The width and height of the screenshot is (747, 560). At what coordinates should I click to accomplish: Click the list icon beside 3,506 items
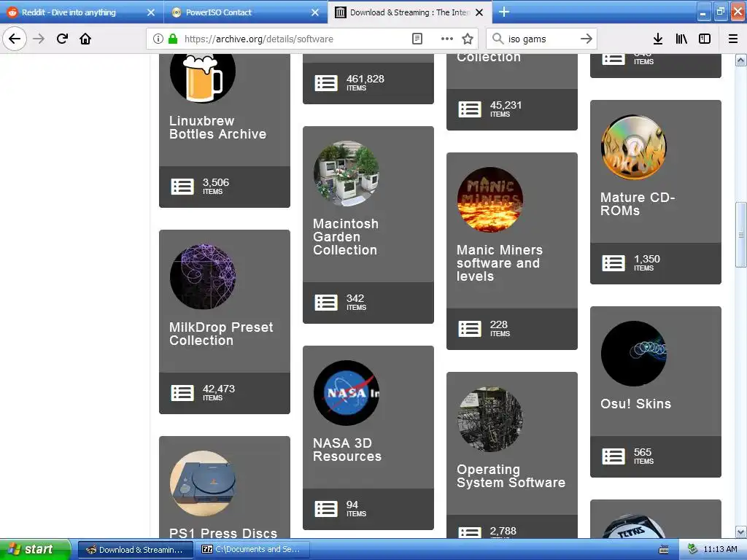(182, 187)
